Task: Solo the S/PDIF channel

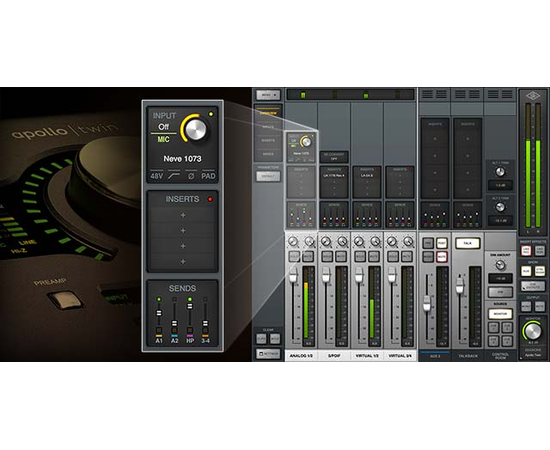Action: click(x=327, y=256)
